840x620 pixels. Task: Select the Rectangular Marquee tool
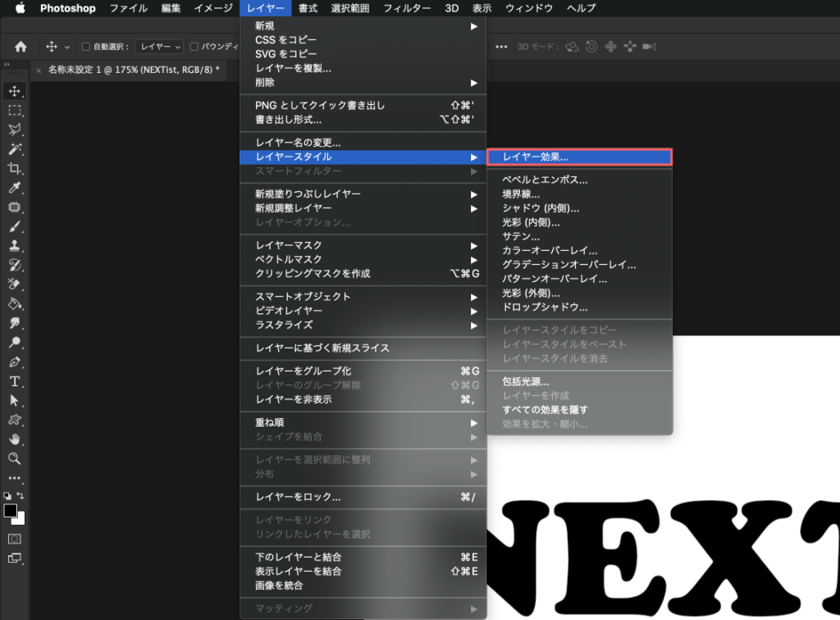click(15, 110)
